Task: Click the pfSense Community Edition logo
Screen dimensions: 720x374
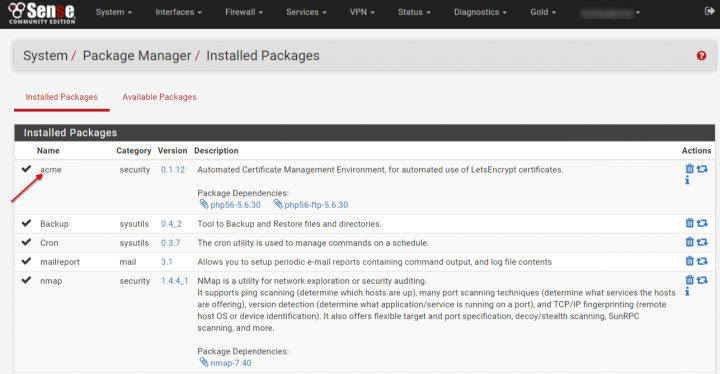Action: (42, 13)
